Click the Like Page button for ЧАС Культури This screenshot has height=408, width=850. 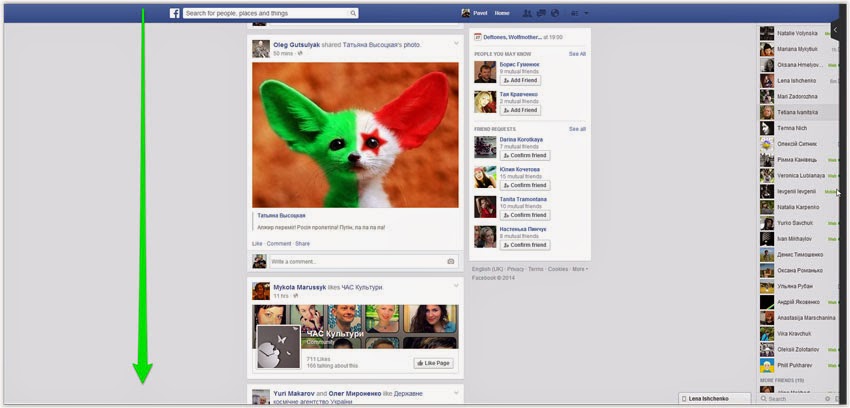433,363
